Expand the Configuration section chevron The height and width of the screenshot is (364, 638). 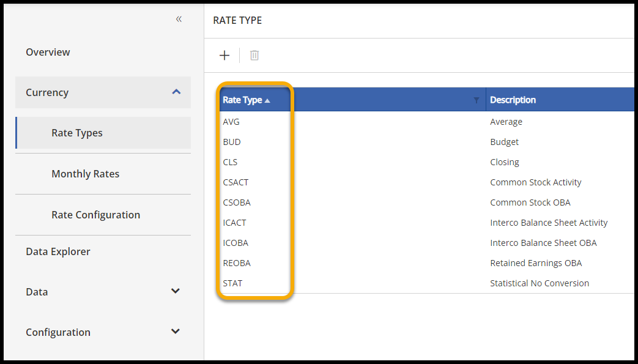click(176, 332)
